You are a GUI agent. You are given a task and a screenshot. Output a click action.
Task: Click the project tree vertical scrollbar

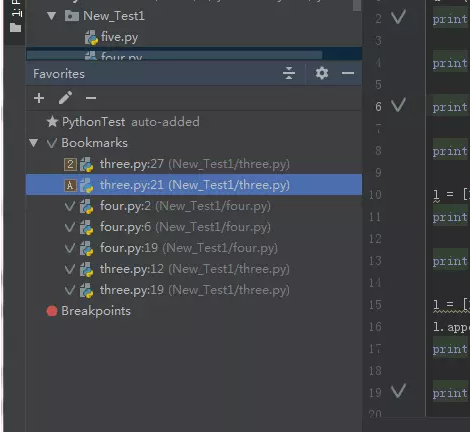point(357,5)
